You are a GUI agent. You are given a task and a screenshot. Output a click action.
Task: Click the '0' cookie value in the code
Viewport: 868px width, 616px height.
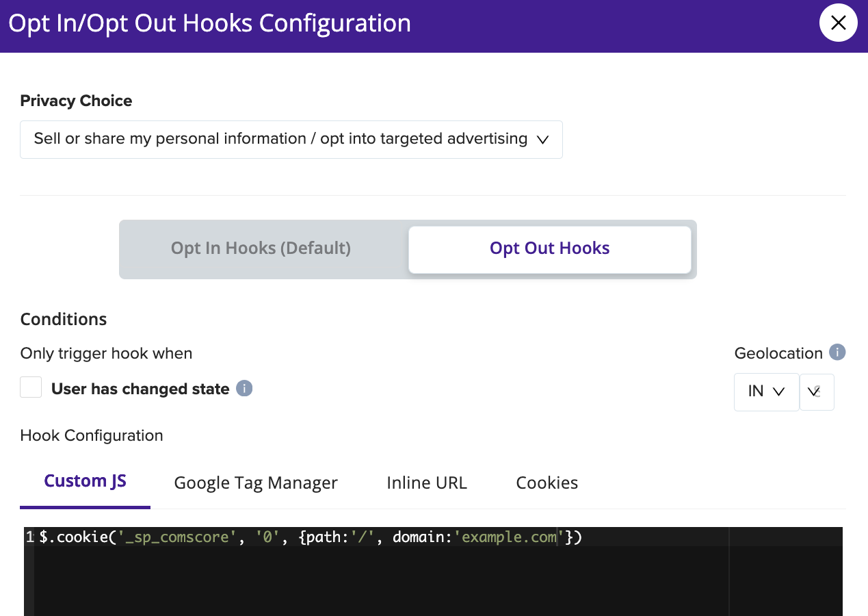(266, 537)
